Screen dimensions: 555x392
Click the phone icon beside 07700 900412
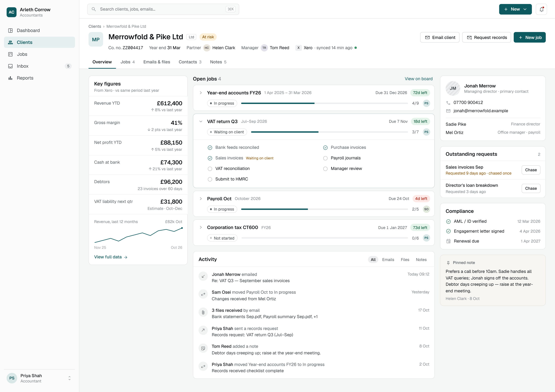coord(448,103)
